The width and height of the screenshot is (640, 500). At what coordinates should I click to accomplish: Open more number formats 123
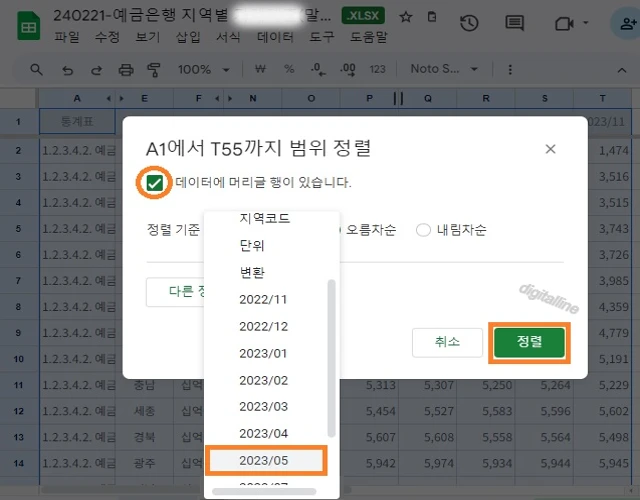(377, 69)
